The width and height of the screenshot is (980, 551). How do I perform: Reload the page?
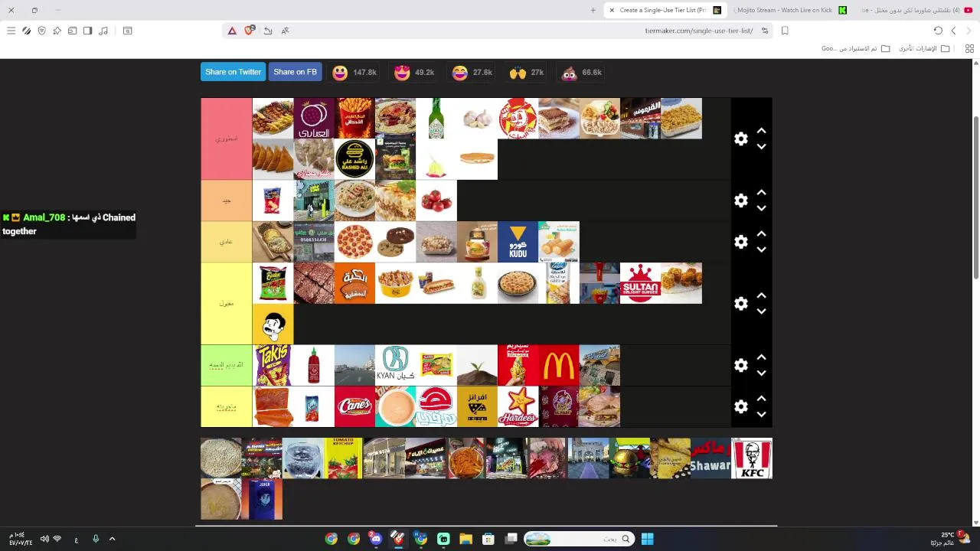(938, 31)
